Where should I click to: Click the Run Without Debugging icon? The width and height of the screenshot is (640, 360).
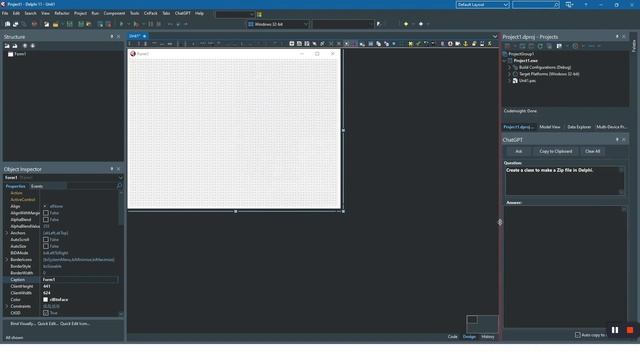pyautogui.click(x=136, y=24)
